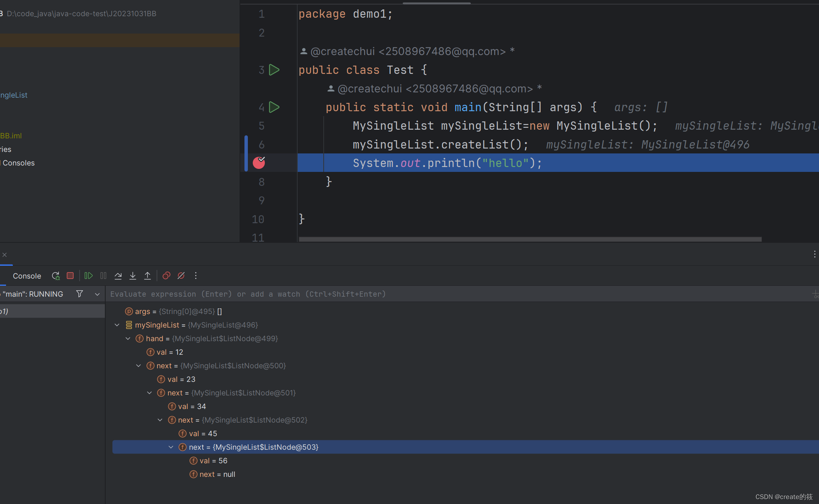Screen dimensions: 819x504
Task: Click the Step Over icon
Action: (x=118, y=276)
